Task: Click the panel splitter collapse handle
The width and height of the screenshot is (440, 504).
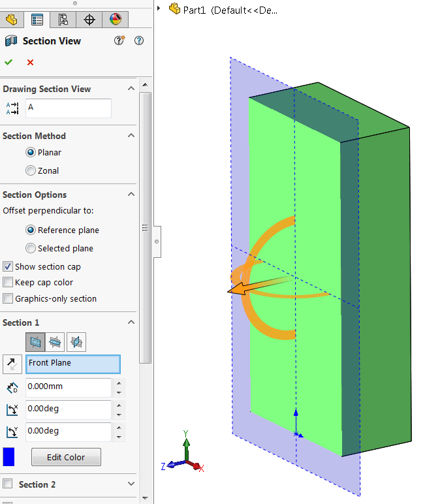Action: [x=157, y=242]
